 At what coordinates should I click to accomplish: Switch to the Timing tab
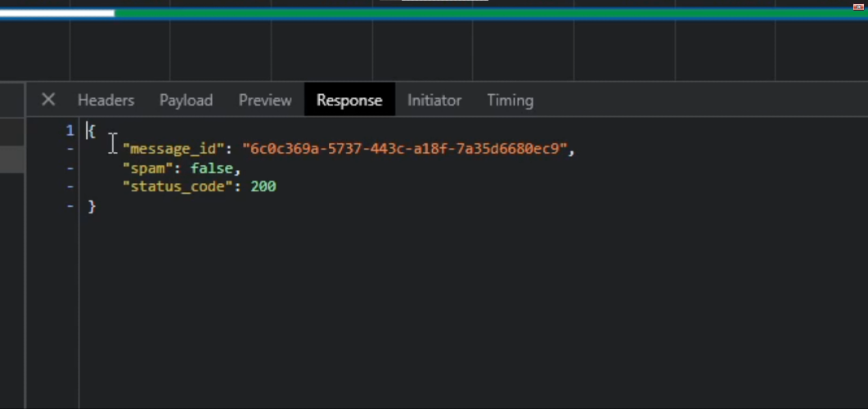pos(510,100)
